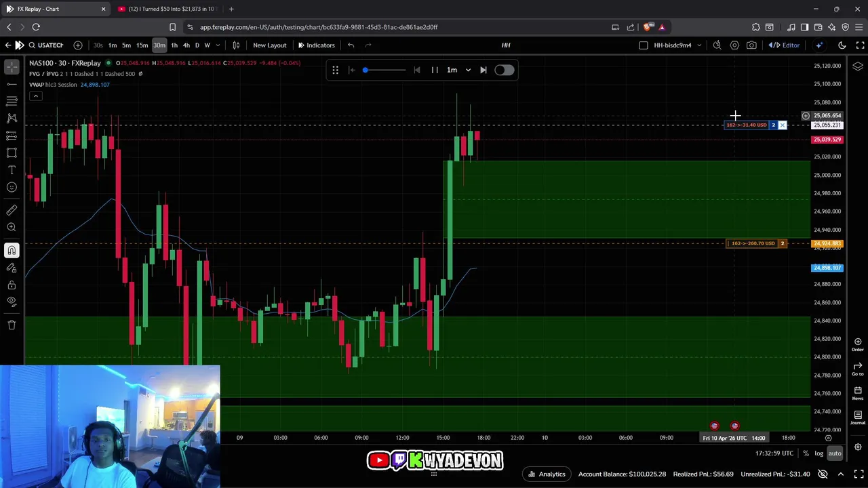Select the 4h timeframe

186,45
